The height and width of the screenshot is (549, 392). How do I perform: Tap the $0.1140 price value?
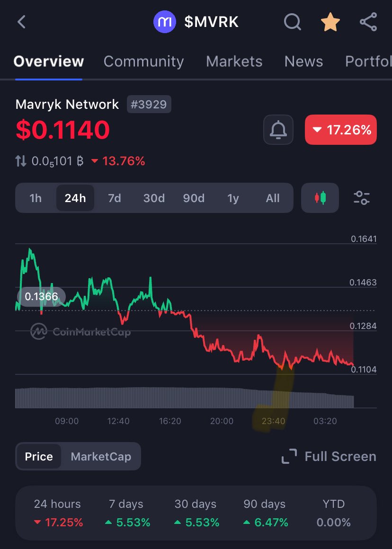tap(62, 130)
